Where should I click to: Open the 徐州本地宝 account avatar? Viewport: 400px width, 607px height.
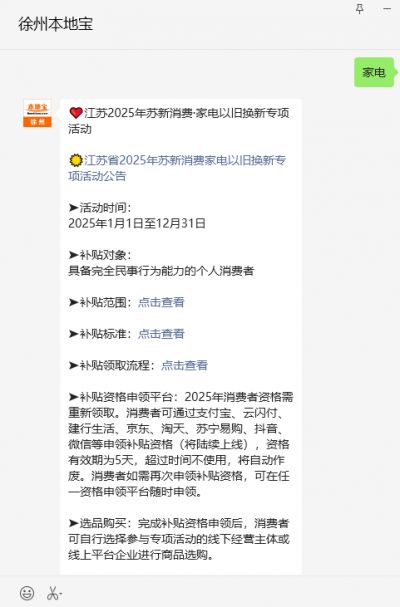tap(37, 113)
